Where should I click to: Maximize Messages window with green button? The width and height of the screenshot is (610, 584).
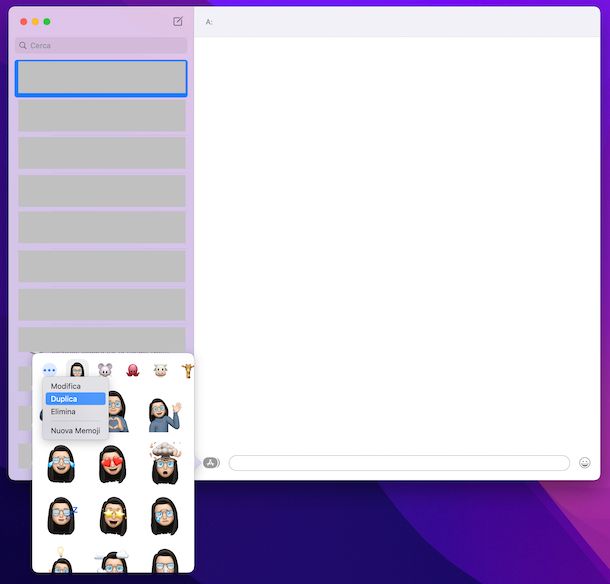(x=47, y=22)
